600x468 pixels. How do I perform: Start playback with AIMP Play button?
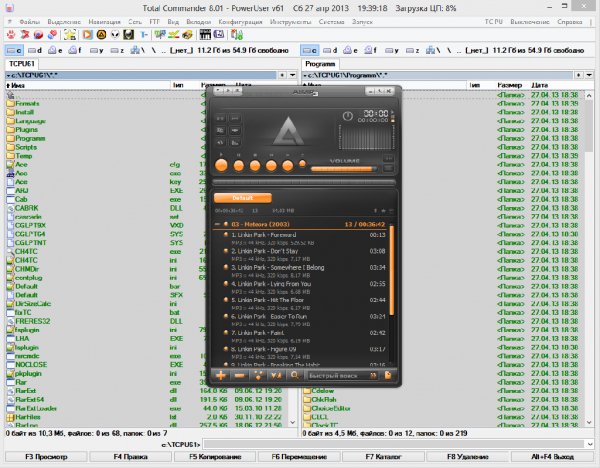[221, 165]
